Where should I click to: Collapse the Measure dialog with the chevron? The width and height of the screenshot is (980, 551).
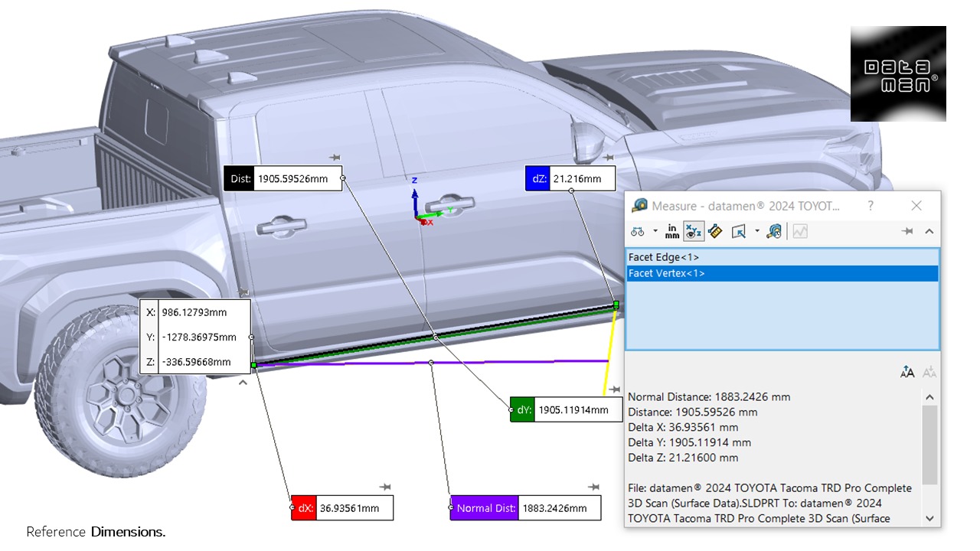[x=929, y=231]
